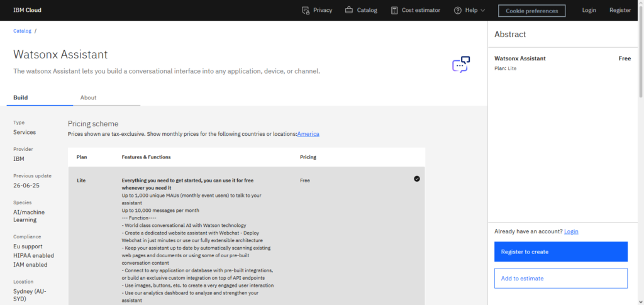The width and height of the screenshot is (644, 305).
Task: Click the HIPAA enabled compliance entry
Action: (34, 255)
